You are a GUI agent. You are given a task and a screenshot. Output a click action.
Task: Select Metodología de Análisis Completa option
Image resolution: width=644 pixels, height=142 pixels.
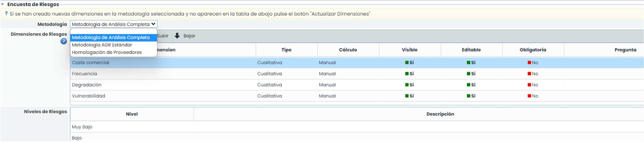(111, 37)
